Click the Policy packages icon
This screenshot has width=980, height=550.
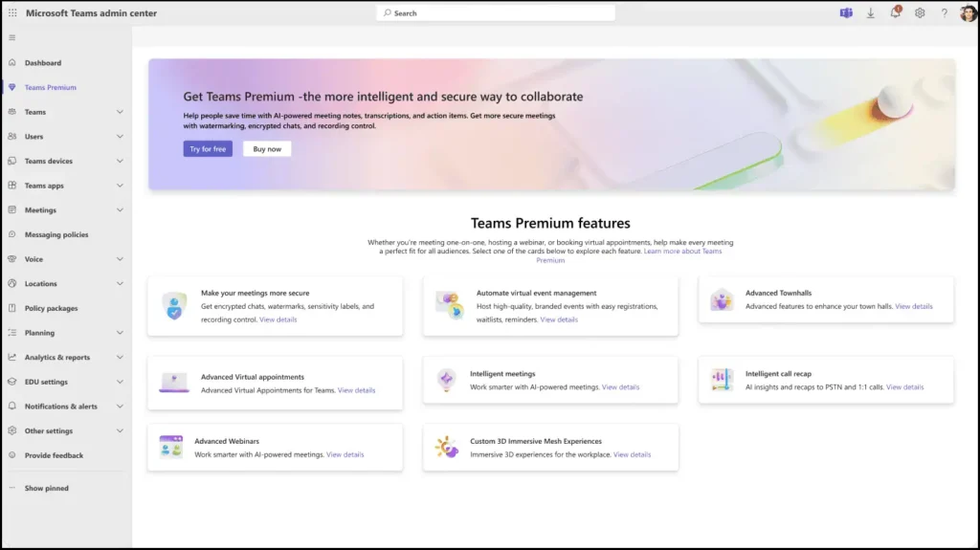[x=11, y=307]
